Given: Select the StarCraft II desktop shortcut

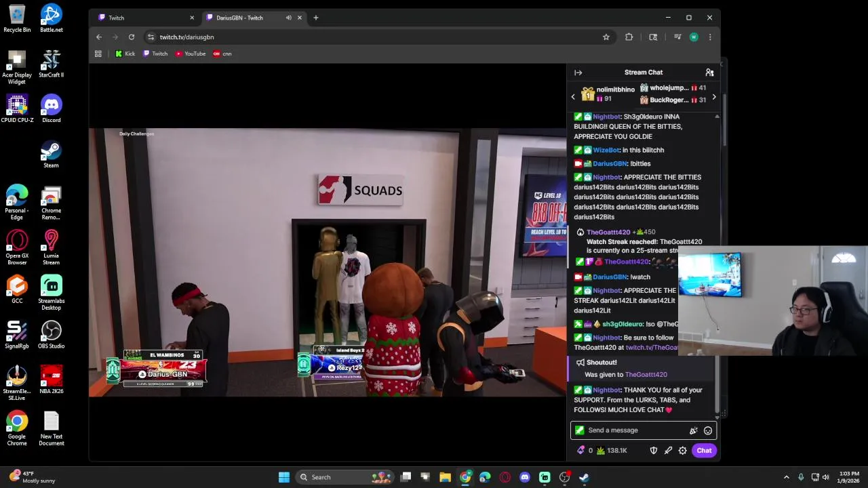Looking at the screenshot, I should point(52,64).
